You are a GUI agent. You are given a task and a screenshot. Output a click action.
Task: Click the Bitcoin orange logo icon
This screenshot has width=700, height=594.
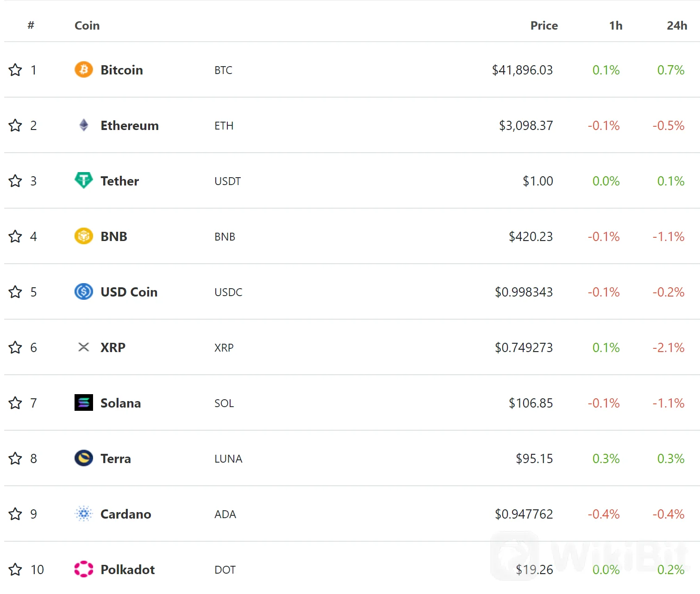(84, 69)
